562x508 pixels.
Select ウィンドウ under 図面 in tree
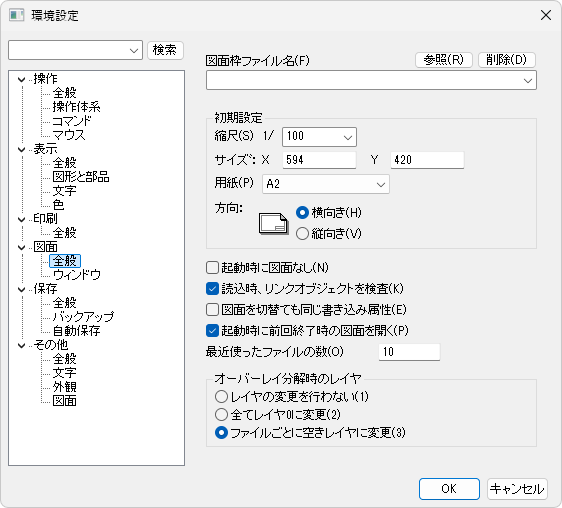[77, 275]
